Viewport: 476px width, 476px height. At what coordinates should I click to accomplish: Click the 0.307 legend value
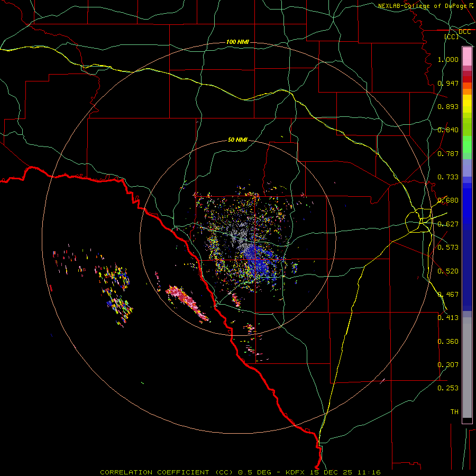coord(448,364)
